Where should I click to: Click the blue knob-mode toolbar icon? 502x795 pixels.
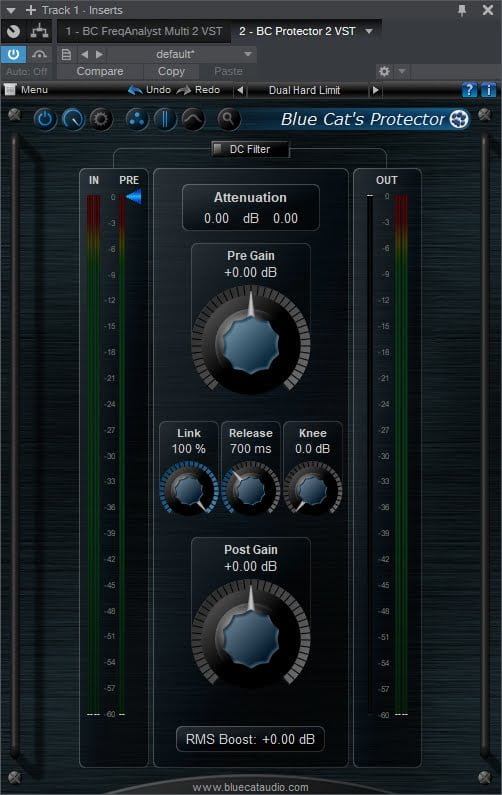coord(73,120)
